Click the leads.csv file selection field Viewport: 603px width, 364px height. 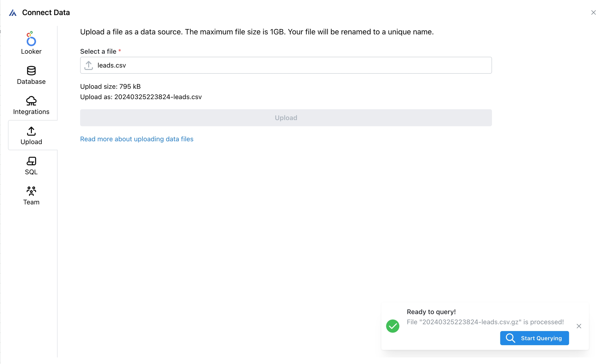pyautogui.click(x=286, y=65)
